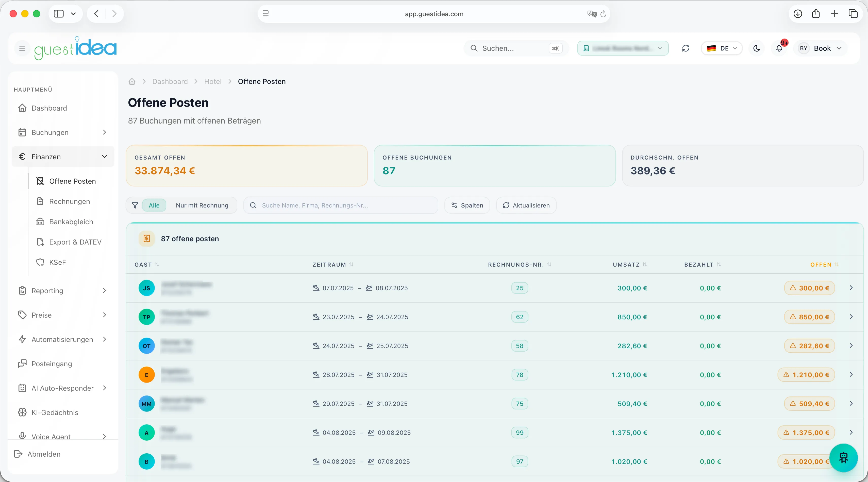Open the AI chat bot bubble
Viewport: 868px width, 482px height.
click(x=843, y=457)
